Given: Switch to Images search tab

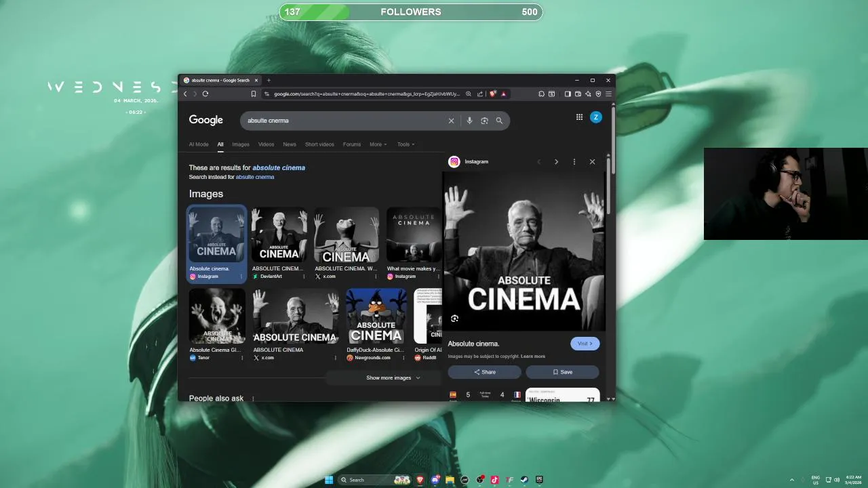Looking at the screenshot, I should [241, 144].
